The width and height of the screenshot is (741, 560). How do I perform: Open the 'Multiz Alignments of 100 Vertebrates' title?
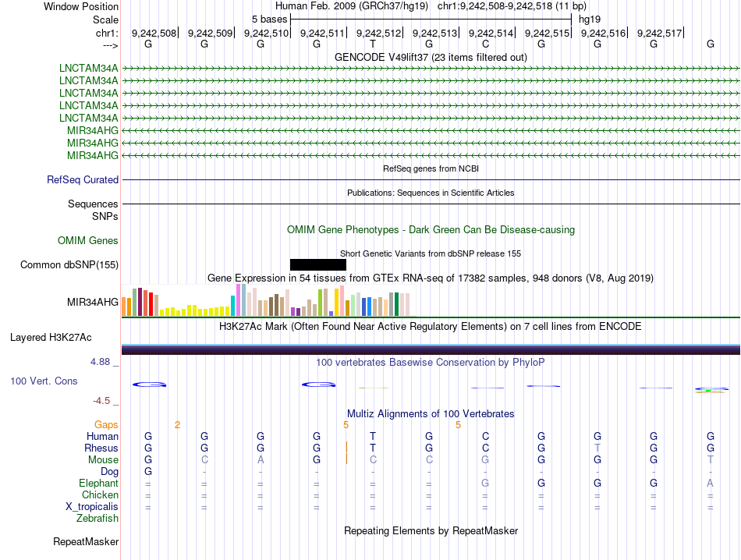(x=431, y=414)
